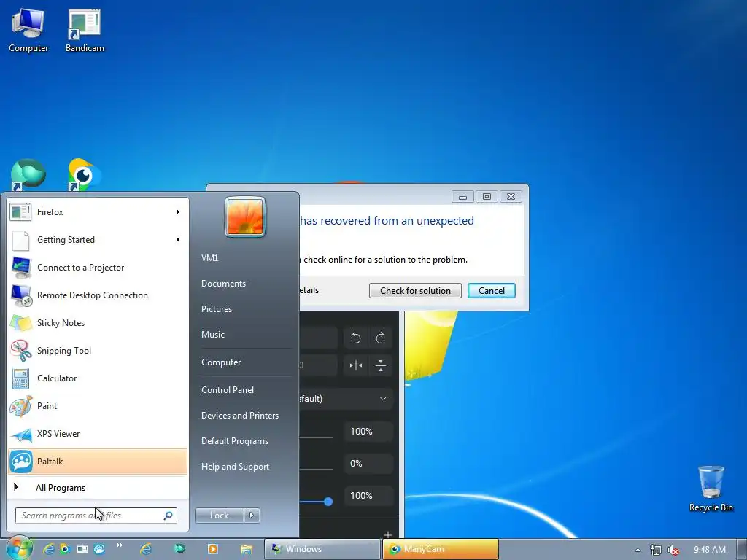This screenshot has width=747, height=560.
Task: Click pinned Internet Explorer left of teal icon
Action: [146, 549]
